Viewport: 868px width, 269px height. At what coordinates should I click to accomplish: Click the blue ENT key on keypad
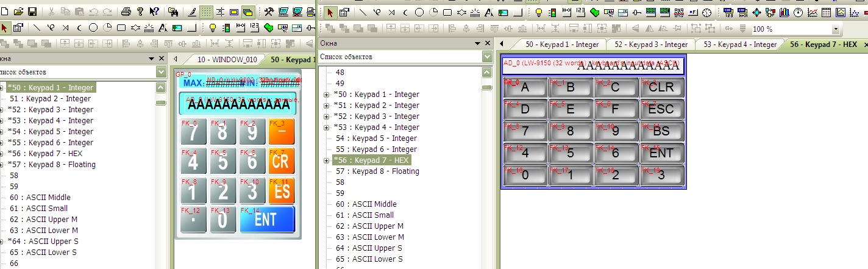267,220
